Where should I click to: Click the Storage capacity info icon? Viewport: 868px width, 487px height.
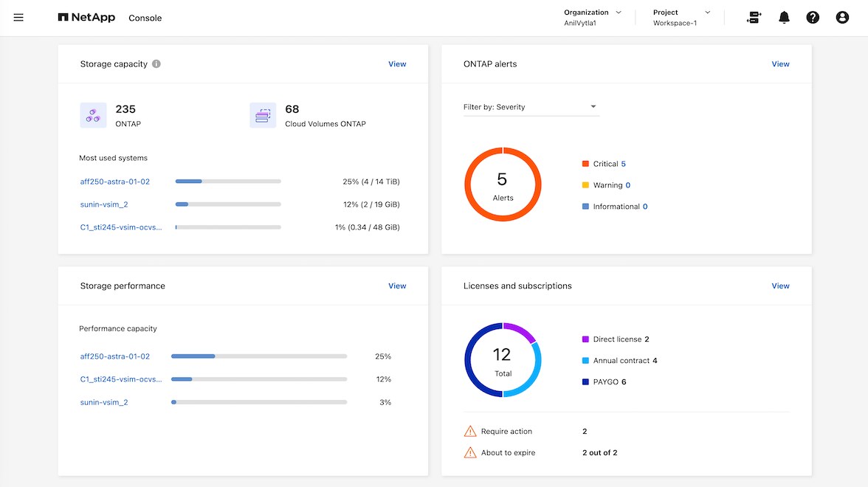[156, 64]
